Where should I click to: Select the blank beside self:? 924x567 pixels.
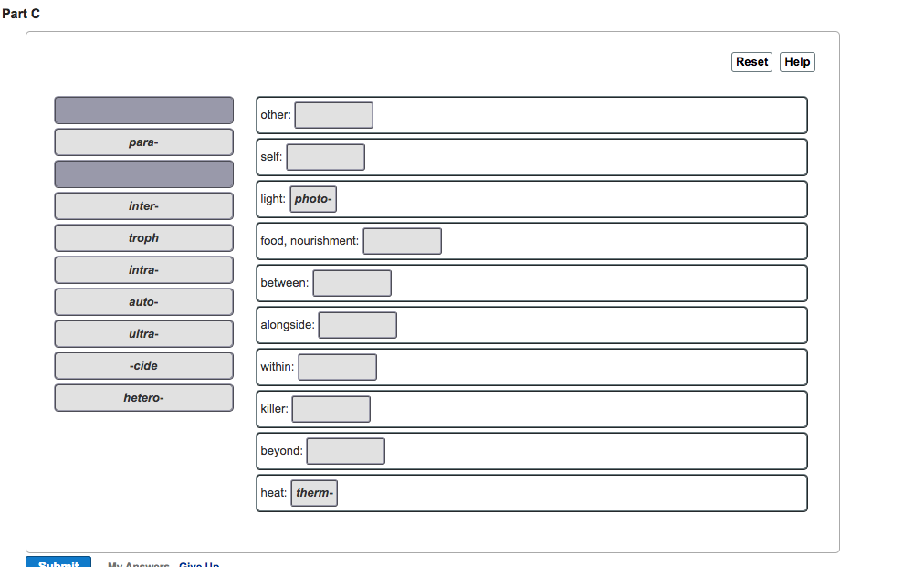coord(325,156)
